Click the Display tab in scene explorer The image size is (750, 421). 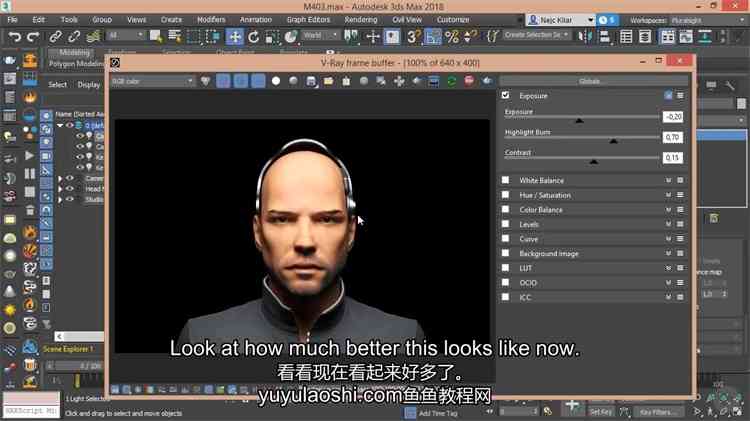(x=88, y=85)
